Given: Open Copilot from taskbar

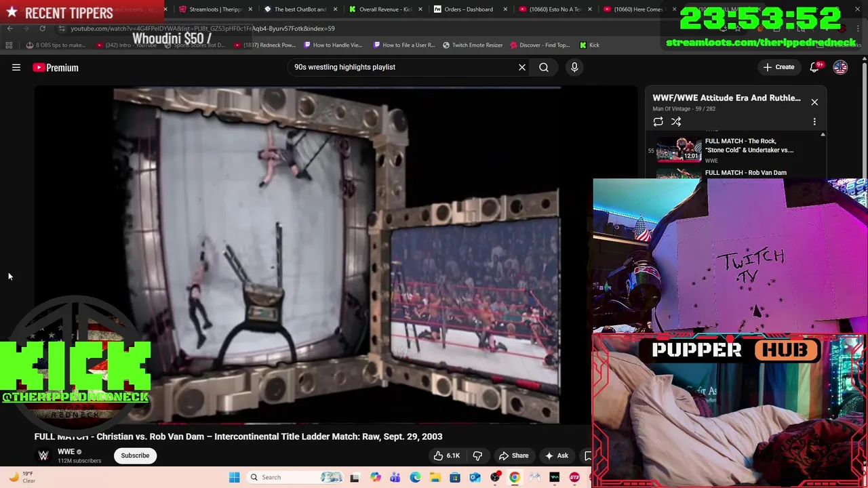Looking at the screenshot, I should click(x=375, y=477).
